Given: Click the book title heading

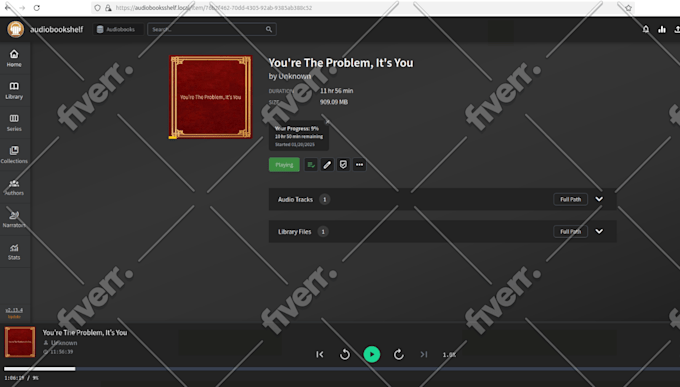Looking at the screenshot, I should pos(341,63).
